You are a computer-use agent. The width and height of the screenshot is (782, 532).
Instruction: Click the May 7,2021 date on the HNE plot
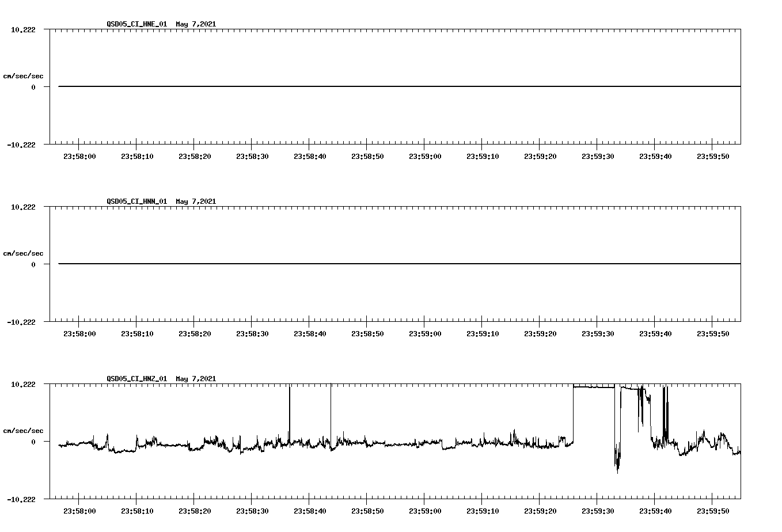click(195, 24)
